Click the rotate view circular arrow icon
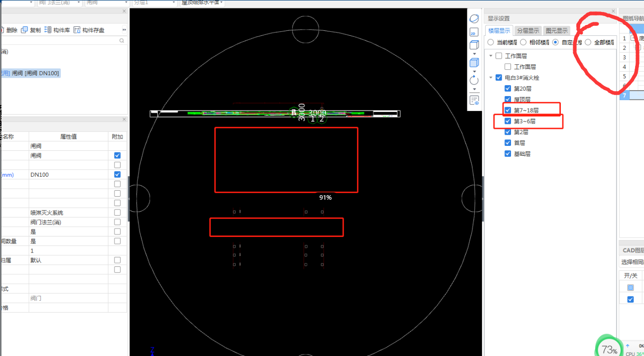This screenshot has width=644, height=356. coord(474,80)
